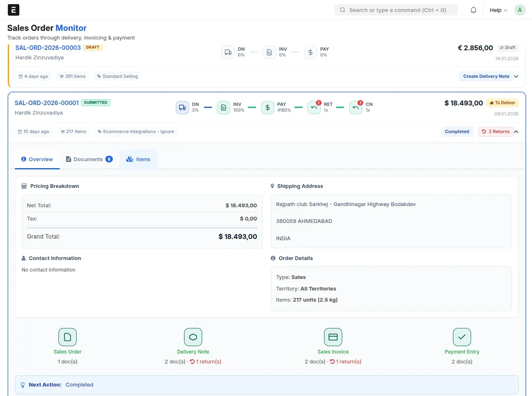
Task: Open the Help dropdown
Action: (x=498, y=10)
